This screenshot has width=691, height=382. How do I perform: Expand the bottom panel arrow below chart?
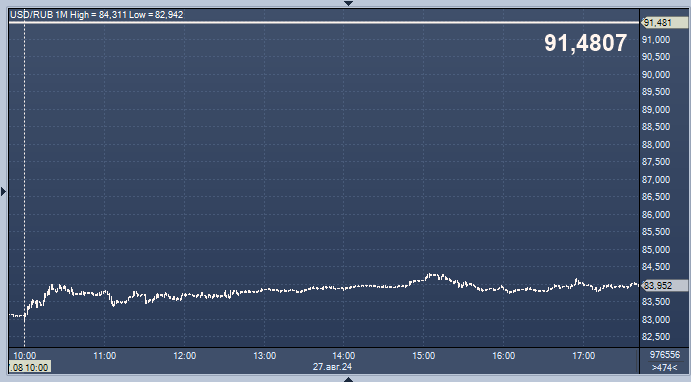348,379
